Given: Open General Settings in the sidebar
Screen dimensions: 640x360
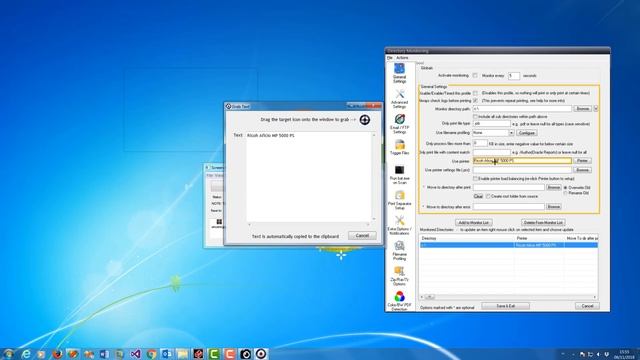Looking at the screenshot, I should pyautogui.click(x=399, y=73).
